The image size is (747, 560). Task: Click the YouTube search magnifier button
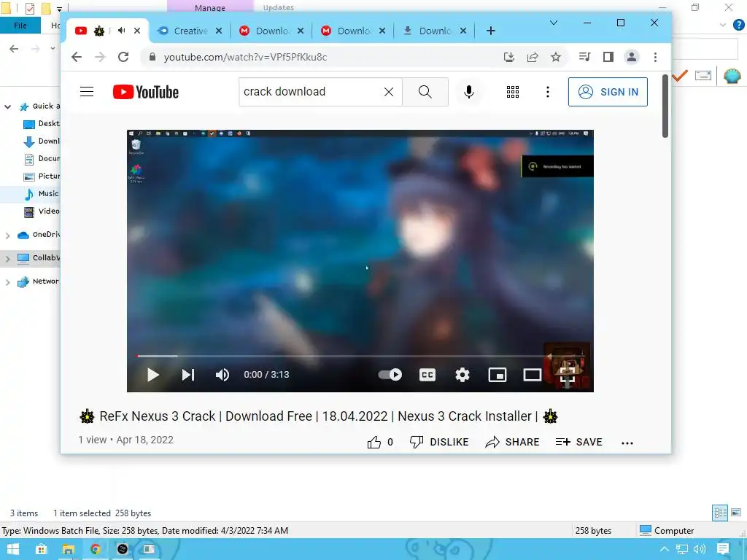coord(425,92)
